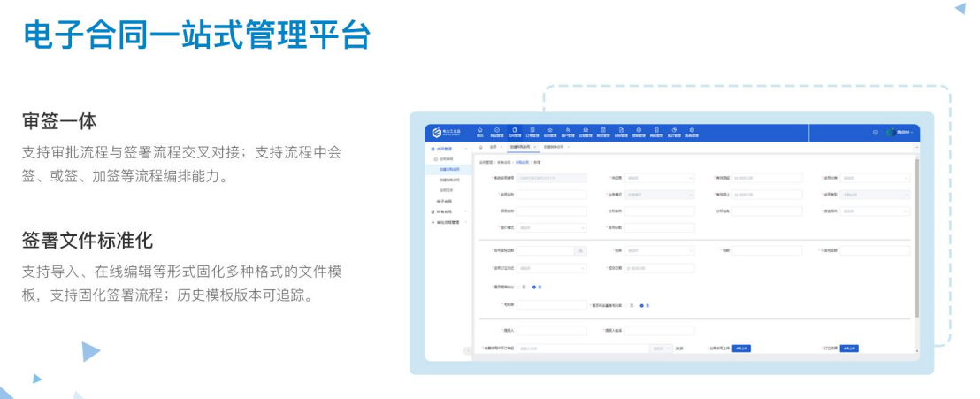Open the 业务模式 dropdown
Viewport: 980px width, 399px height.
click(659, 196)
